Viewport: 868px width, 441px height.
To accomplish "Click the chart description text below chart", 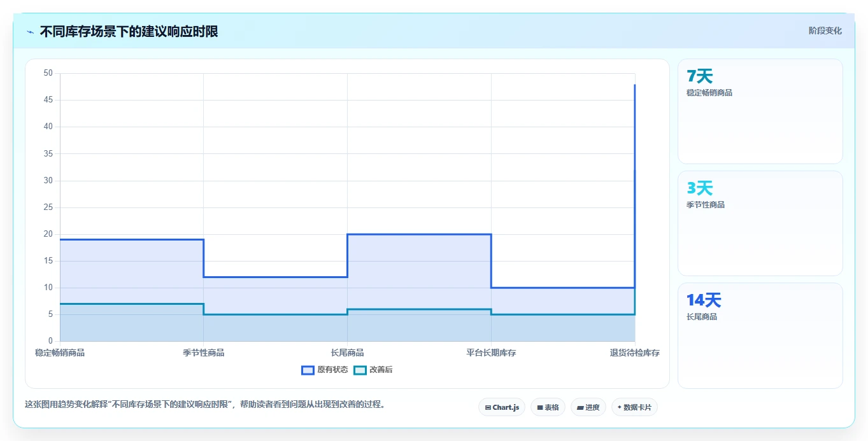I will point(205,404).
